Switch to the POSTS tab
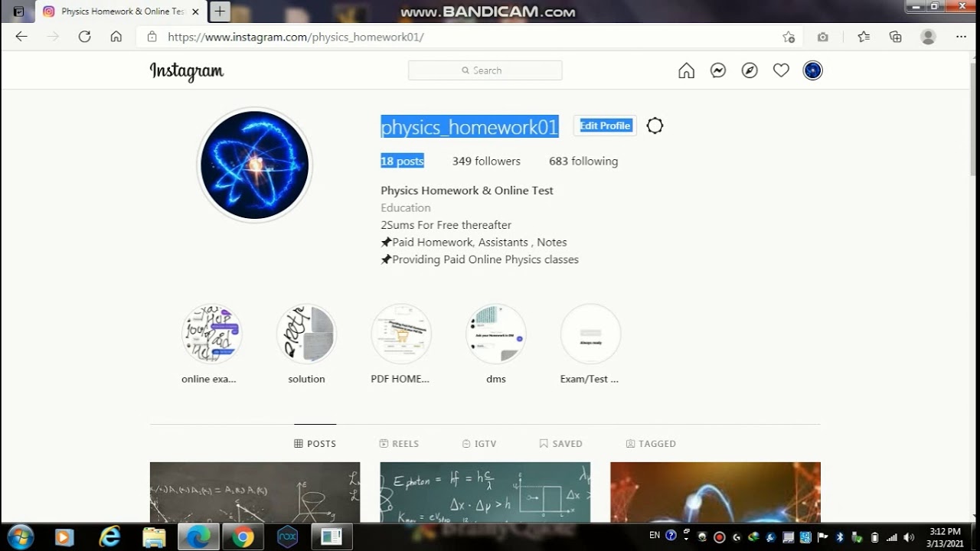 tap(315, 444)
